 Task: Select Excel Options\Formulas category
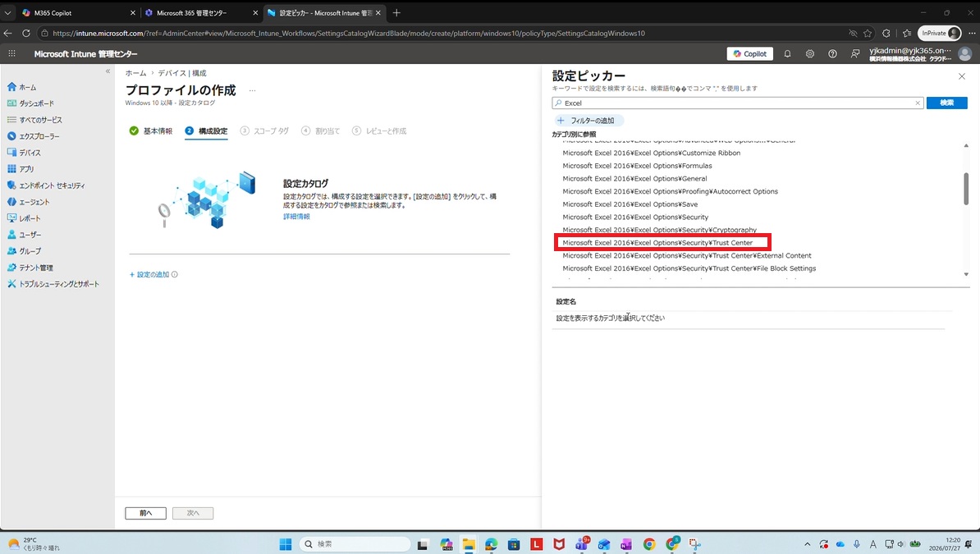637,166
